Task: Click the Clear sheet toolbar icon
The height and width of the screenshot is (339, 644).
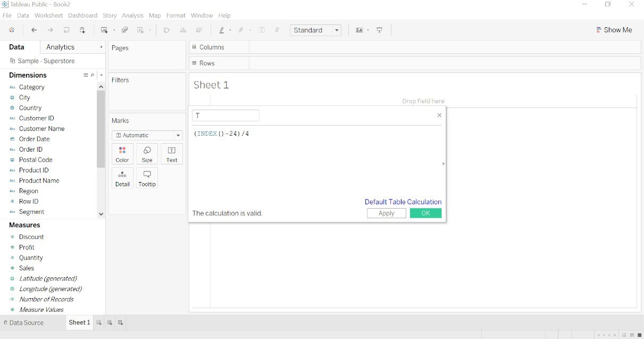Action: tap(140, 30)
